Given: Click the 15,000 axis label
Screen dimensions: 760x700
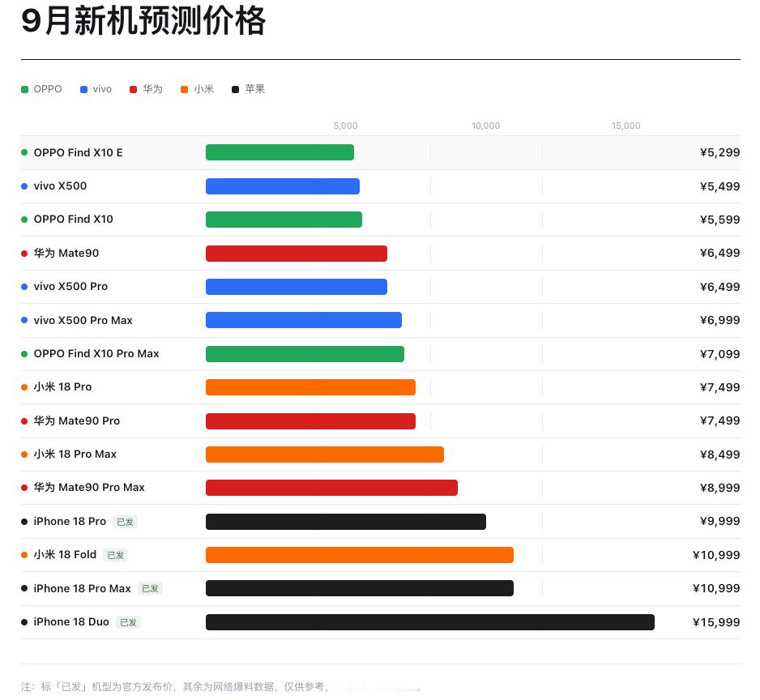Looking at the screenshot, I should tap(626, 126).
